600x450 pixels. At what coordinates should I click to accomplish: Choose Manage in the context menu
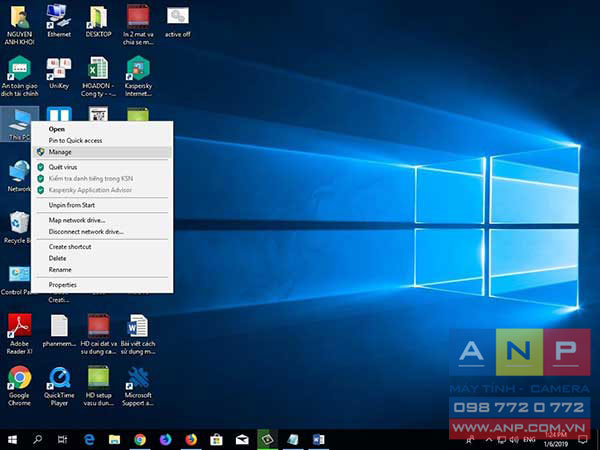click(102, 152)
